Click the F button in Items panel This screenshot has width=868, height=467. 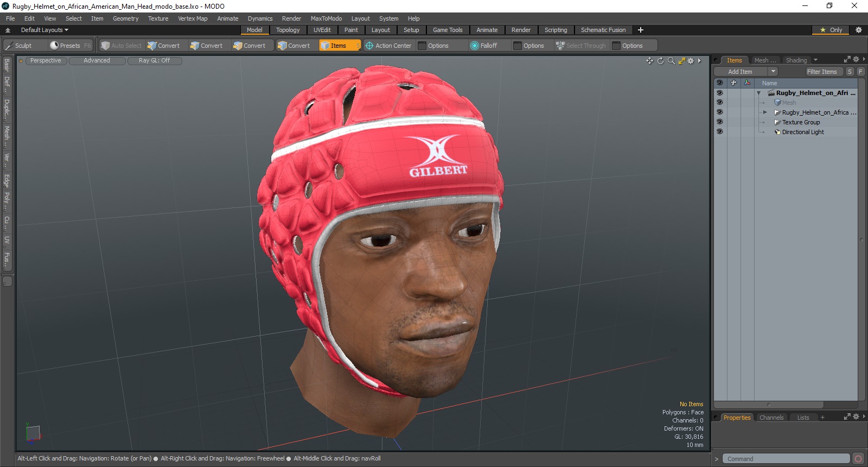click(860, 72)
